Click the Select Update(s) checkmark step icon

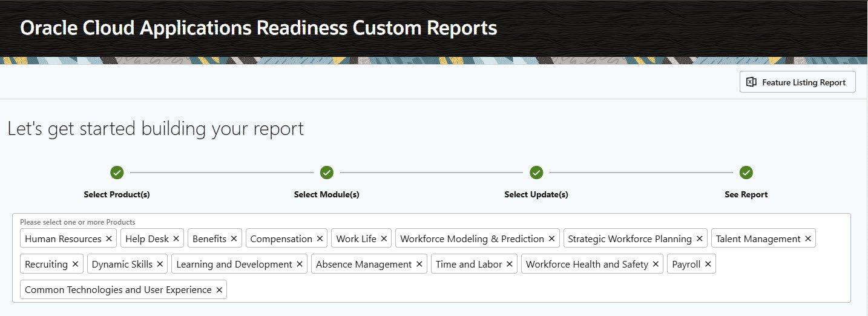[536, 173]
